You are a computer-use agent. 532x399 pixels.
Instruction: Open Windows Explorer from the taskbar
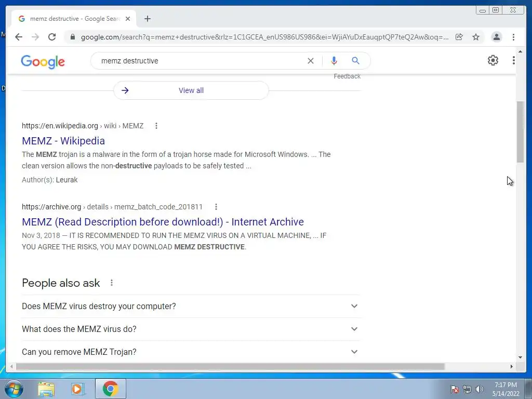(x=46, y=389)
